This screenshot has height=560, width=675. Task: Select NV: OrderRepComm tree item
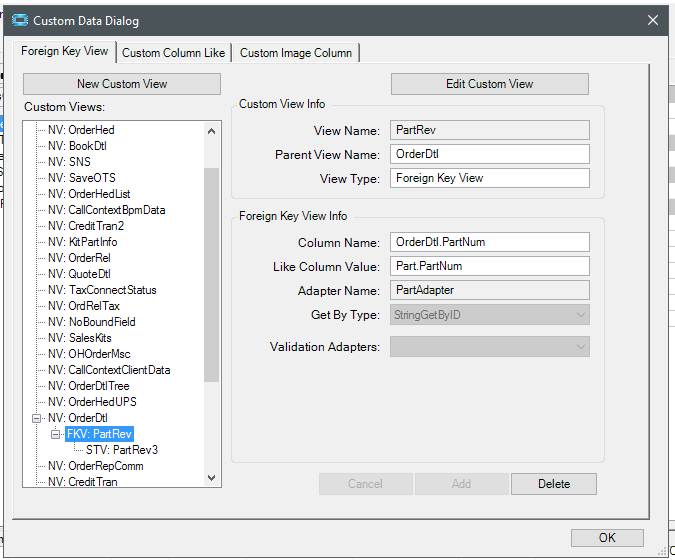(x=96, y=466)
